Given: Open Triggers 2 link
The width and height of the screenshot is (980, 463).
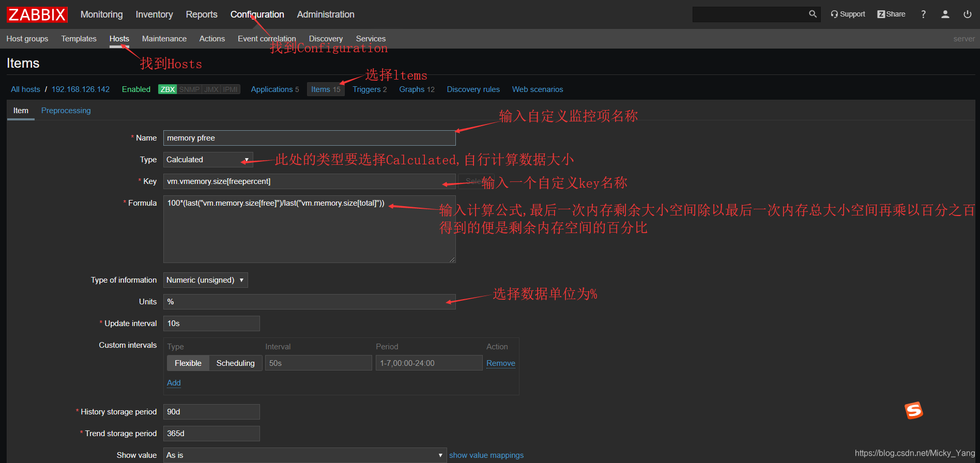Looking at the screenshot, I should (370, 89).
